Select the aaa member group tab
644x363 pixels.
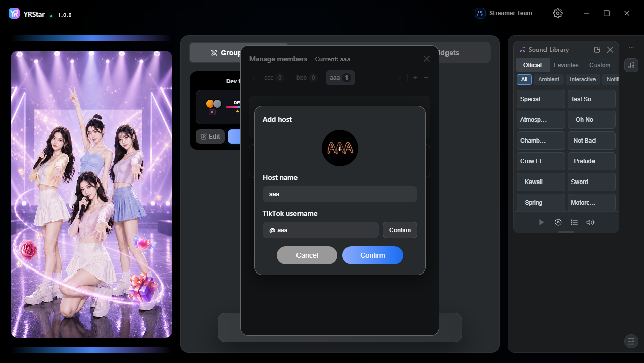[340, 78]
